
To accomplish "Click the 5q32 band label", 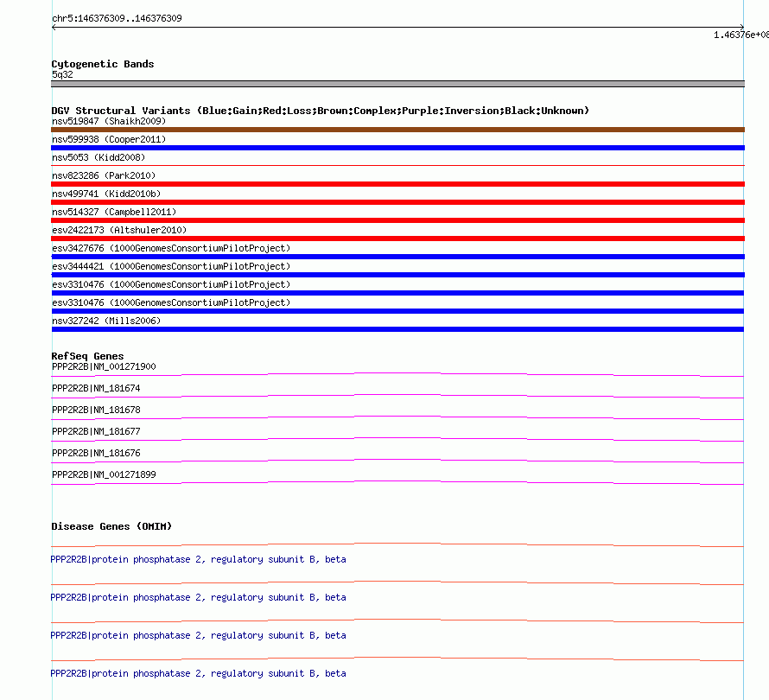I will 62,74.
